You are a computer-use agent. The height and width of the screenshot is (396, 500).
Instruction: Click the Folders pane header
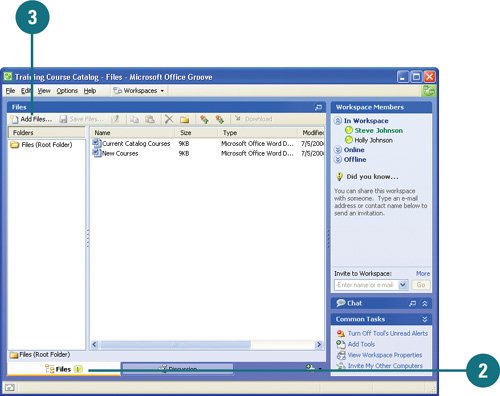(47, 132)
